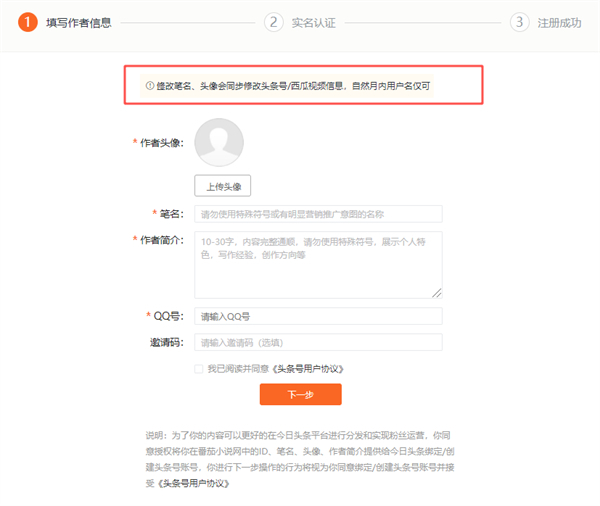
Task: Focus the 笔名 input field
Action: click(318, 214)
